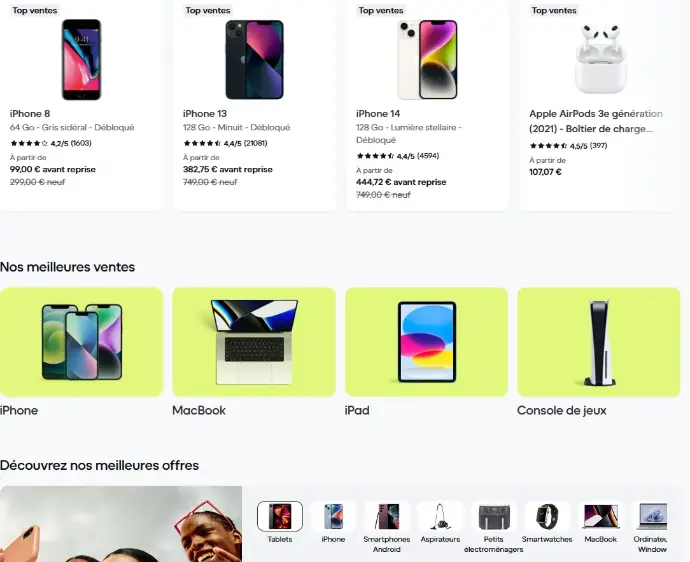Pick the Petits électroménagers icon
Screen dimensions: 690x562
494,516
